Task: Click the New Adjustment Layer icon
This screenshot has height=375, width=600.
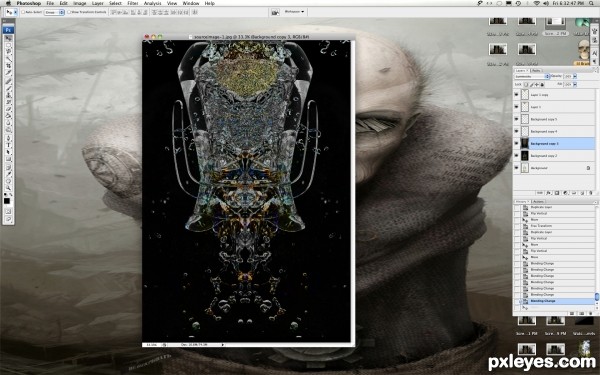Action: [565, 193]
